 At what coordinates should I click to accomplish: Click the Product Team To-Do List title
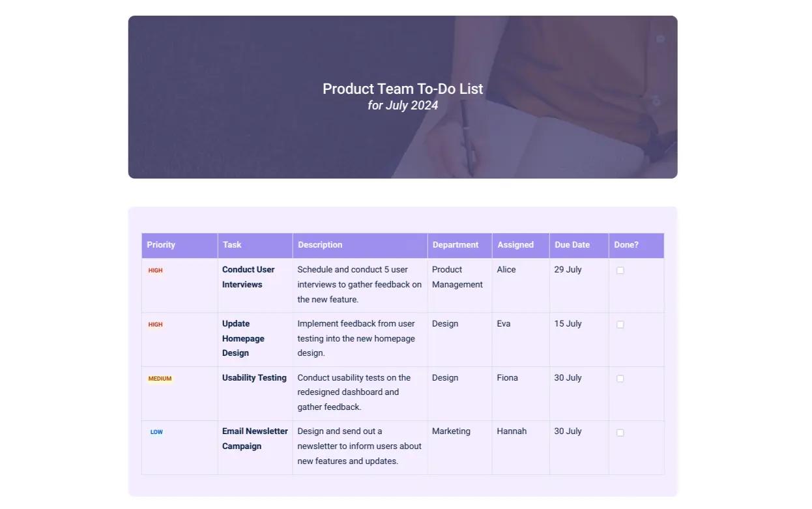pos(402,89)
